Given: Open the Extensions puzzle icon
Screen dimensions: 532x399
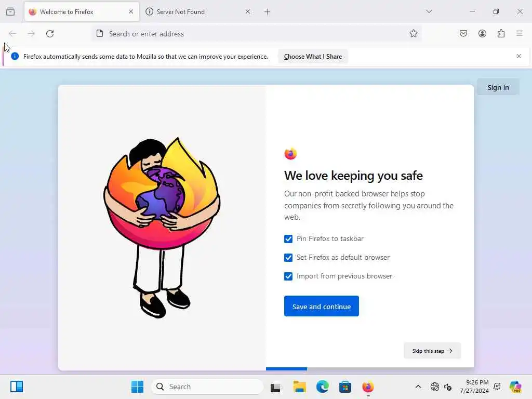Looking at the screenshot, I should 501,33.
